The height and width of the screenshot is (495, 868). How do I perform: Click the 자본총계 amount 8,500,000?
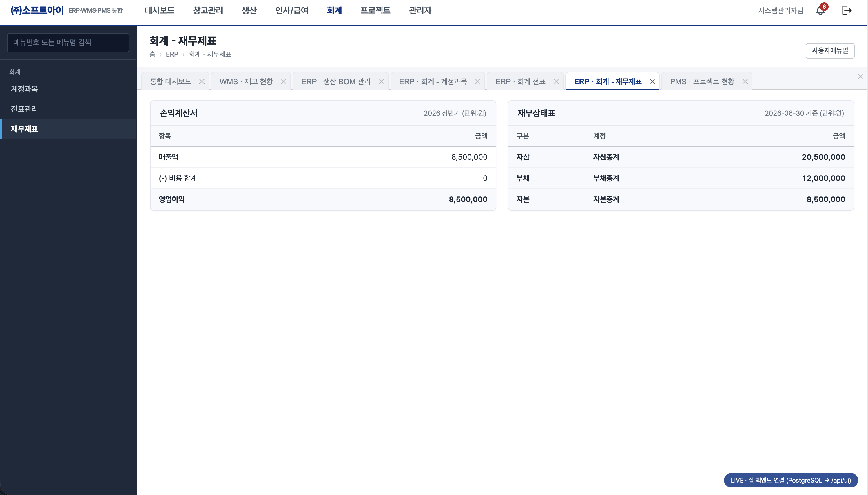tap(826, 199)
